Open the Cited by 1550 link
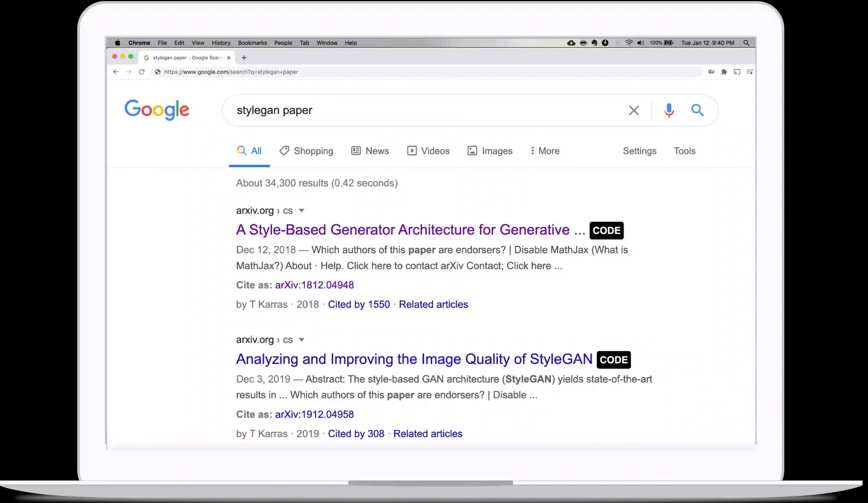 point(359,304)
